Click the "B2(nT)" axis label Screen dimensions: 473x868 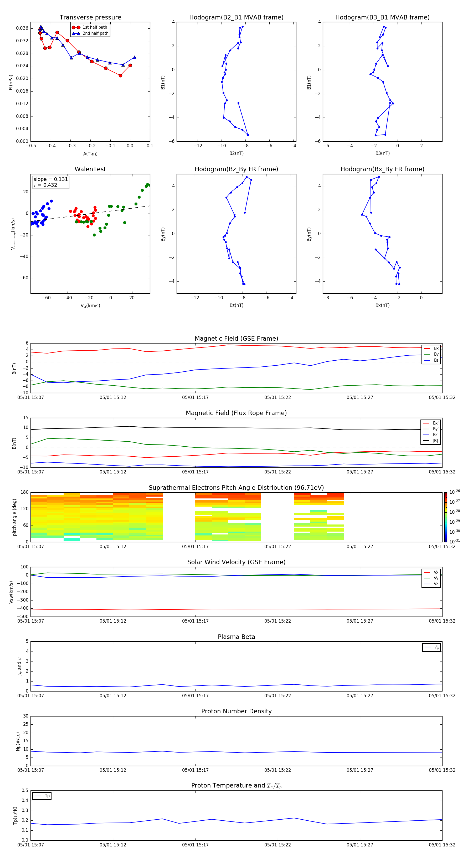pyautogui.click(x=236, y=153)
